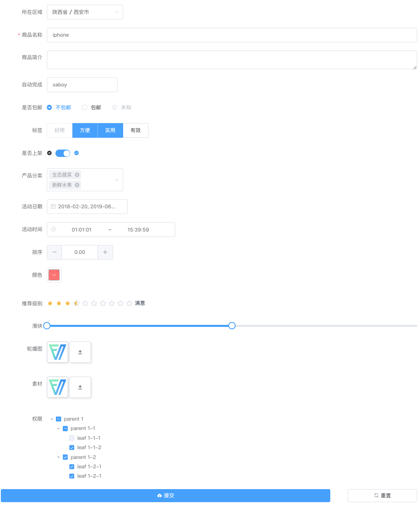The image size is (420, 505).
Task: Click the 提交 submit button
Action: tap(166, 495)
